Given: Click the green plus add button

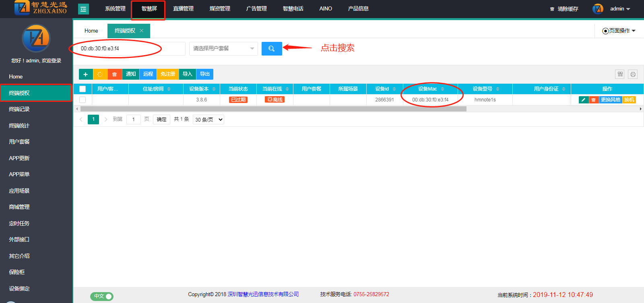Looking at the screenshot, I should coord(85,74).
